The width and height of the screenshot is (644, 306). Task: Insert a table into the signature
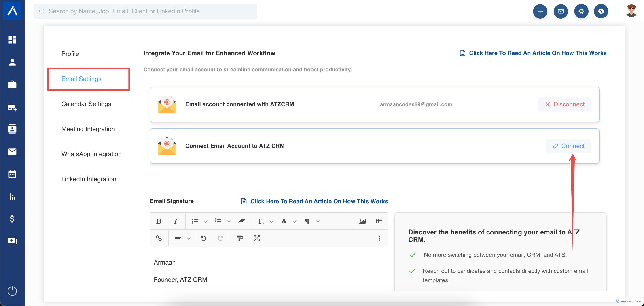[379, 221]
